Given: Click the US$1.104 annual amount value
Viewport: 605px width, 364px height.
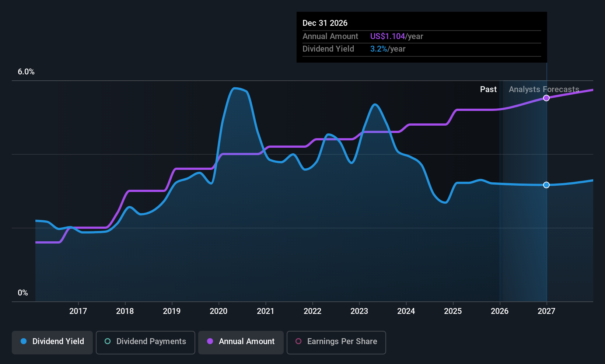Looking at the screenshot, I should pos(388,36).
